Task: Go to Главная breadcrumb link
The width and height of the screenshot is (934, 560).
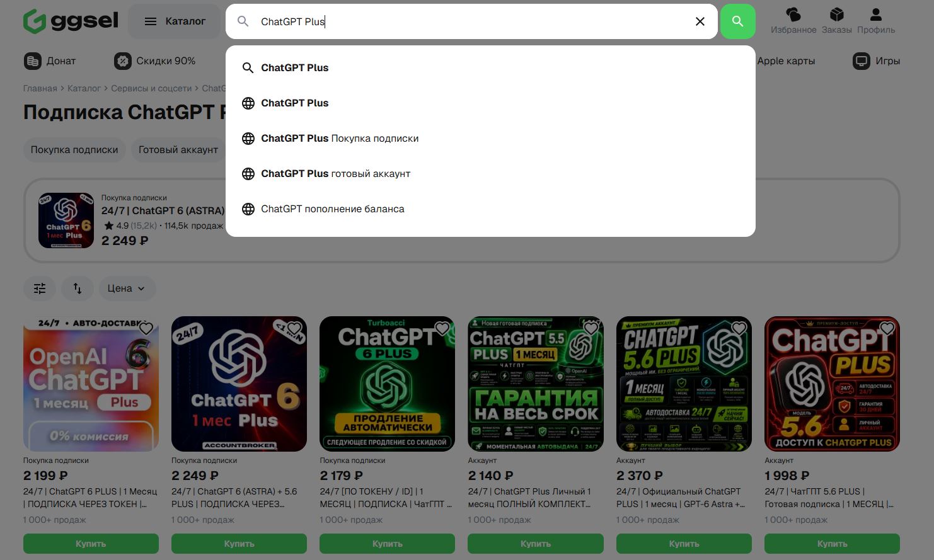Action: (x=40, y=88)
